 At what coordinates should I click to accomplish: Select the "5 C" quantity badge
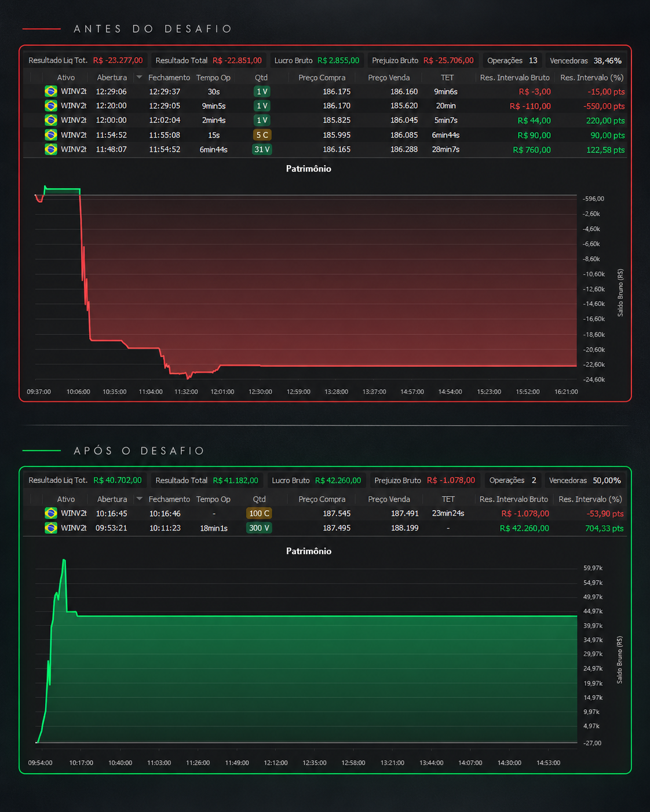(262, 135)
